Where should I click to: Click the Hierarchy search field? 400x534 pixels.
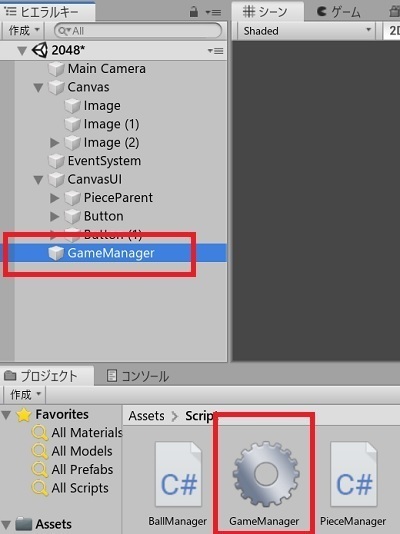click(x=138, y=31)
